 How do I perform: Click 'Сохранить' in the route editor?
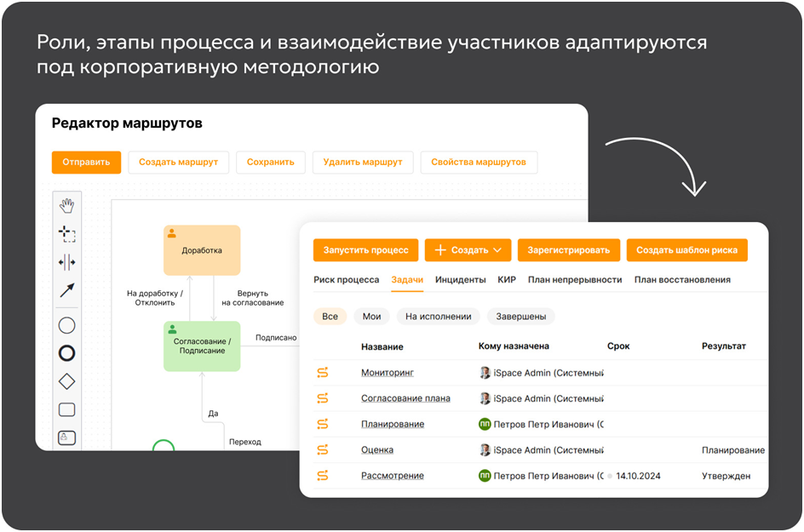[x=271, y=163]
